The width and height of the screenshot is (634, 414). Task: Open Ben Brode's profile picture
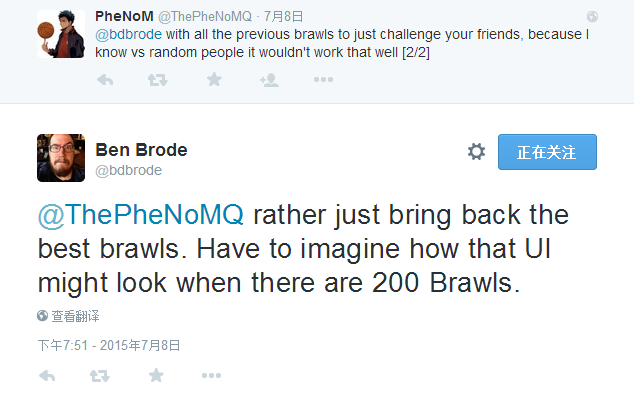coord(61,158)
